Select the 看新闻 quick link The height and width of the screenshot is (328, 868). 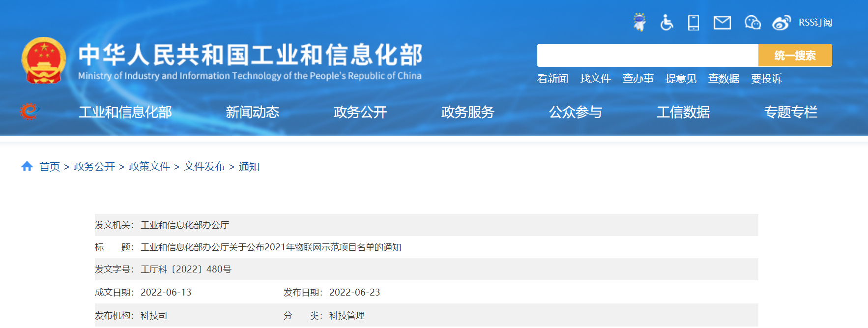pos(552,79)
